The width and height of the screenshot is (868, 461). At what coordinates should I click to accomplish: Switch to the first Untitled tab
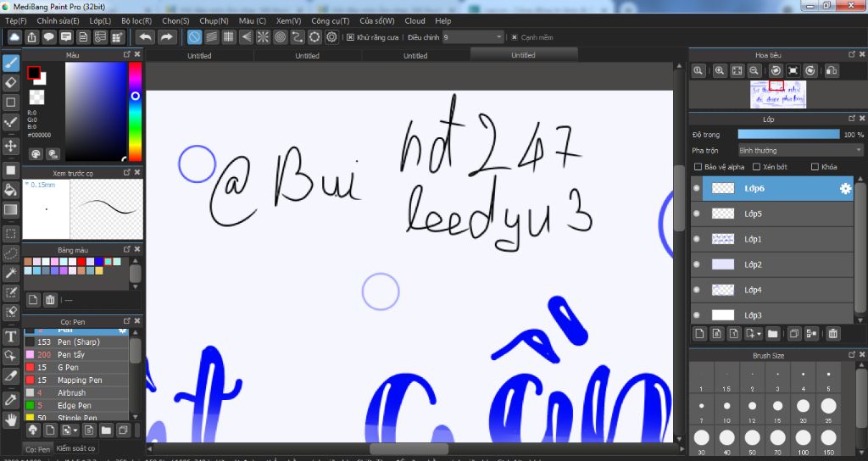point(199,55)
